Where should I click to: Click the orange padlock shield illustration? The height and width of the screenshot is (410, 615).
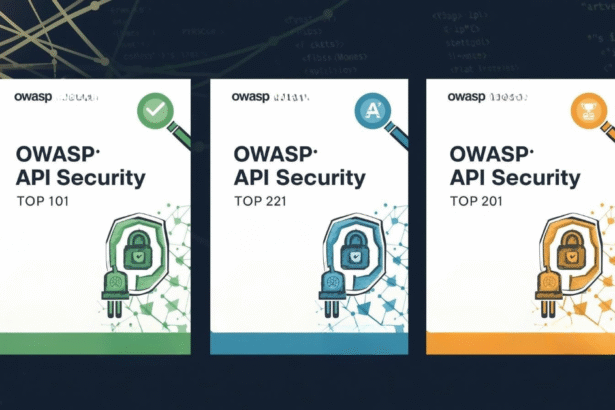pos(571,253)
